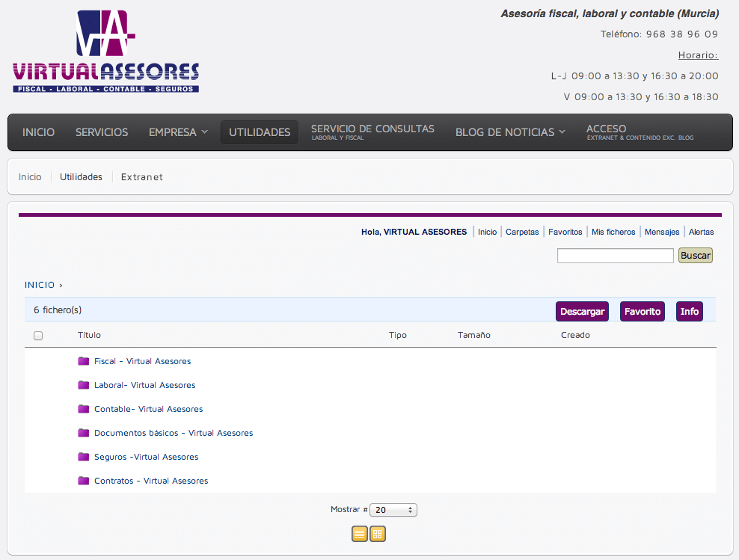Click Utilidades in the breadcrumb bar
This screenshot has height=560, width=739.
[x=81, y=176]
